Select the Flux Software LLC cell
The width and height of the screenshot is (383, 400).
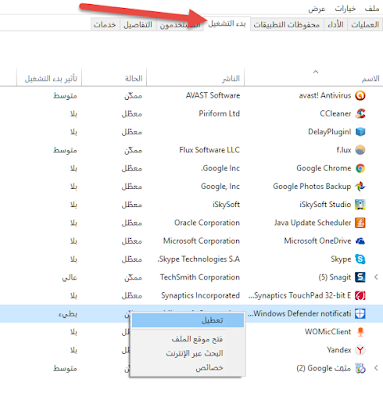pyautogui.click(x=209, y=150)
